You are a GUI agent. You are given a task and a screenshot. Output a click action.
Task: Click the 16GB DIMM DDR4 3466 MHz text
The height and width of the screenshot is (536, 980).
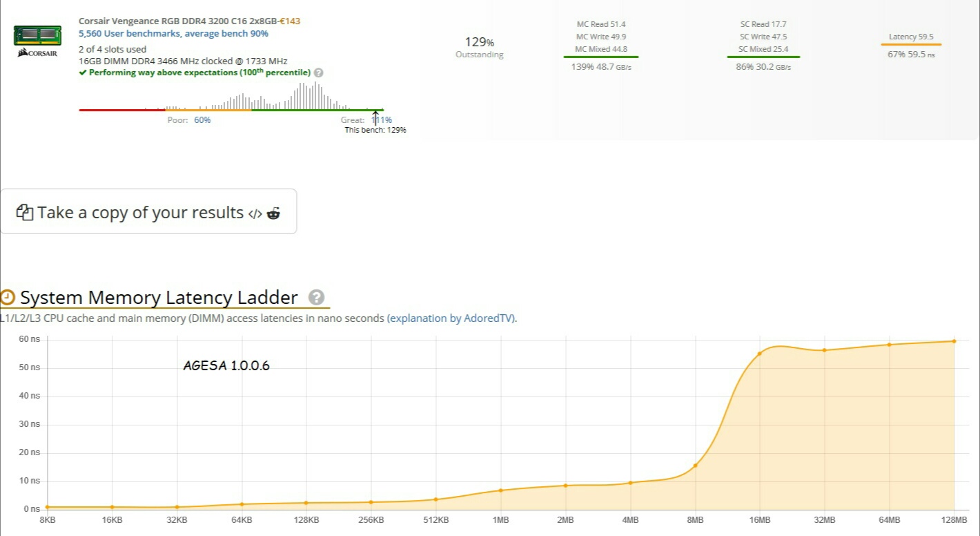[x=183, y=61]
